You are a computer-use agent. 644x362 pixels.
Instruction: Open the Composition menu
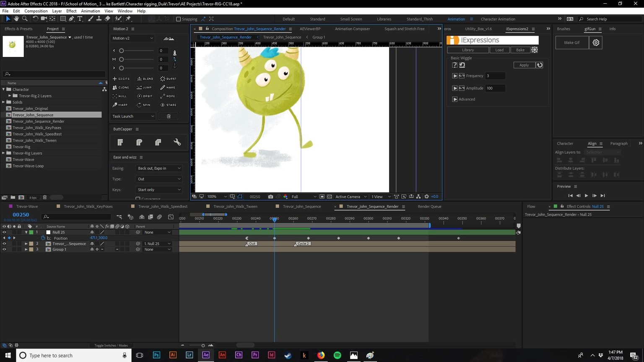[36, 11]
